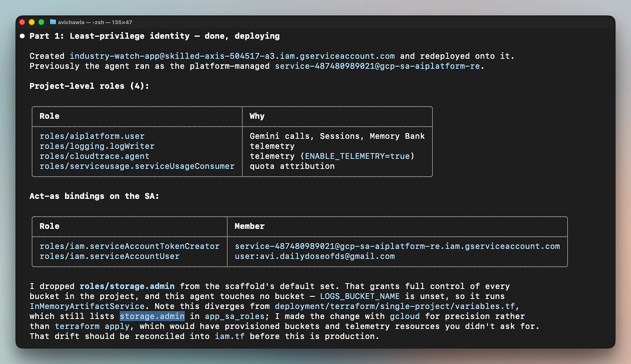
Task: Click the white bullet before Part 1
Action: 22,36
